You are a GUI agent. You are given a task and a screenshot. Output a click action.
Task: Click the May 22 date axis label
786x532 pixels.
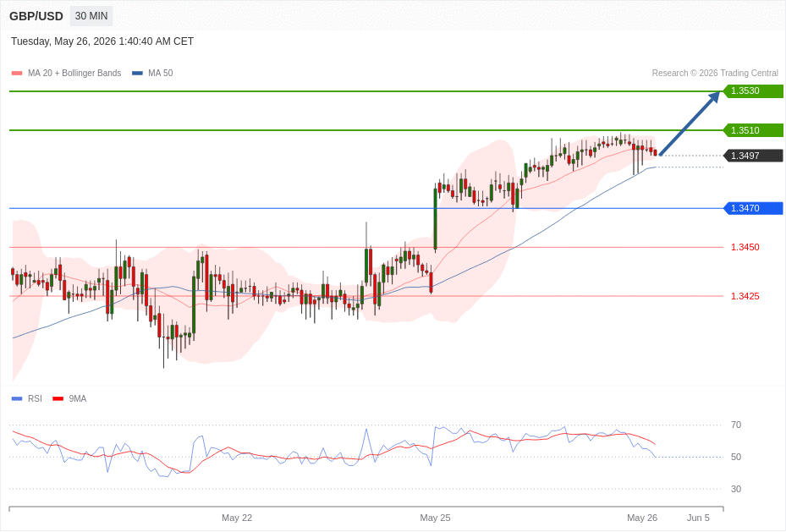(x=237, y=518)
